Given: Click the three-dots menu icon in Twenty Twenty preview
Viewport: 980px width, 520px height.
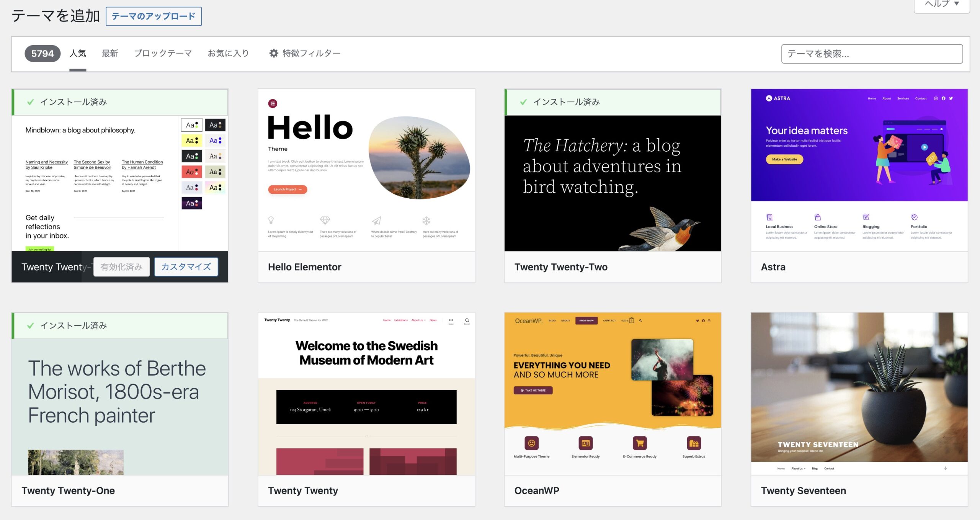Looking at the screenshot, I should (451, 320).
